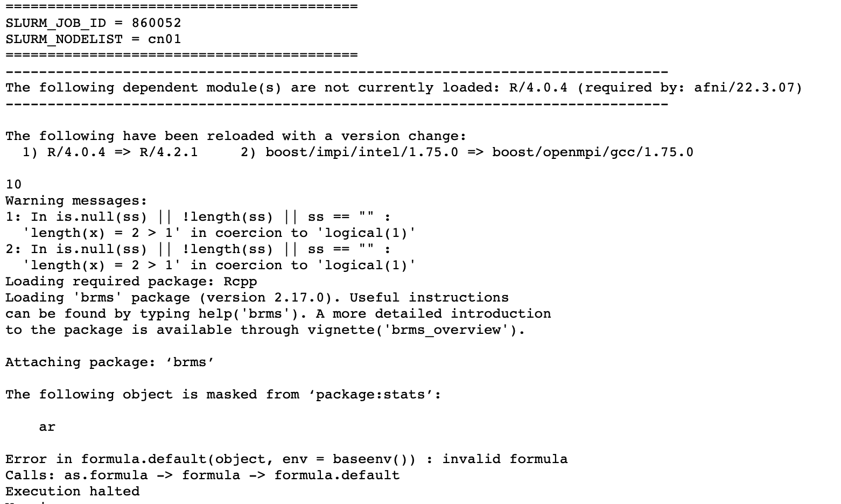Click the SLURM_NODELIST value cn01
Screen dimensions: 841x504
164,39
